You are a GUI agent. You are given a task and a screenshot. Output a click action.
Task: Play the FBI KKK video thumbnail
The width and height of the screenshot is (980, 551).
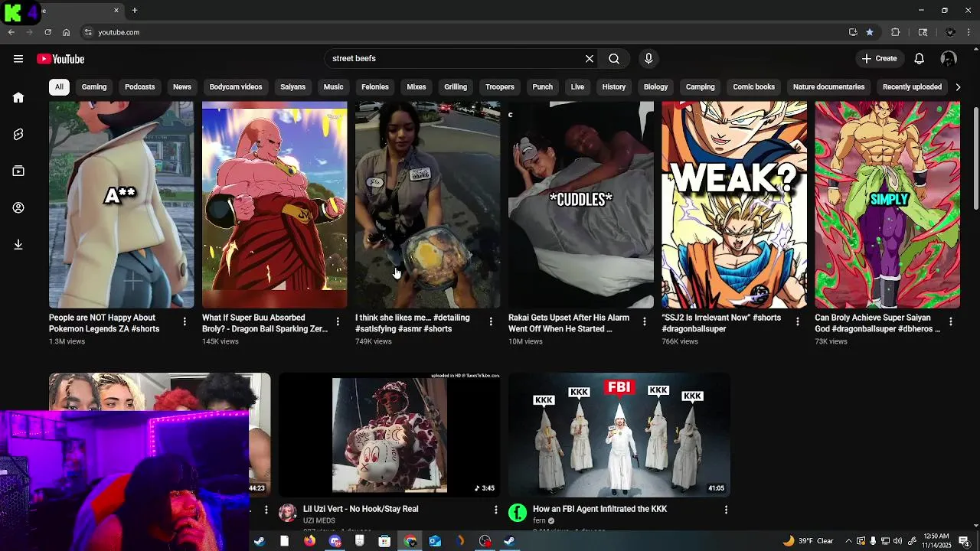(x=619, y=435)
